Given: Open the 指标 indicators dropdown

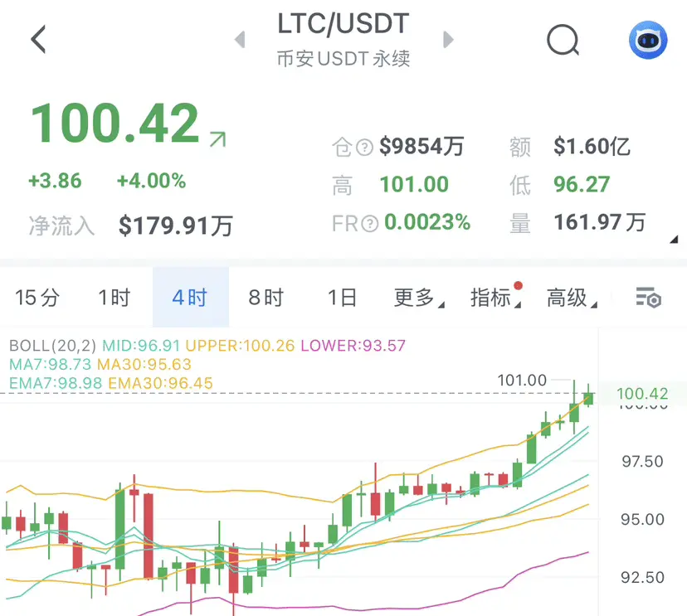Looking at the screenshot, I should (495, 298).
